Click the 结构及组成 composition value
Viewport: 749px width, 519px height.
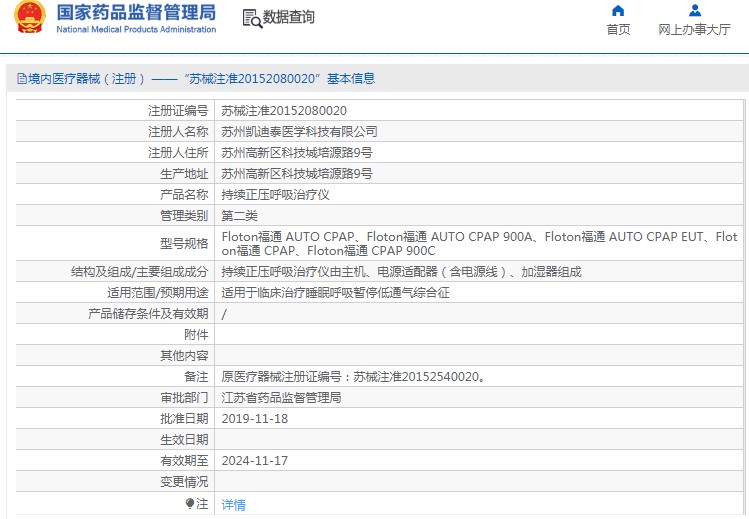click(401, 272)
